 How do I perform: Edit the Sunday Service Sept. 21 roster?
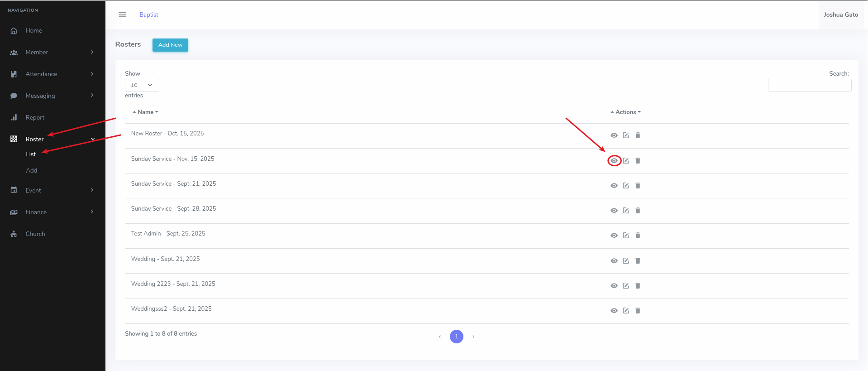(626, 186)
